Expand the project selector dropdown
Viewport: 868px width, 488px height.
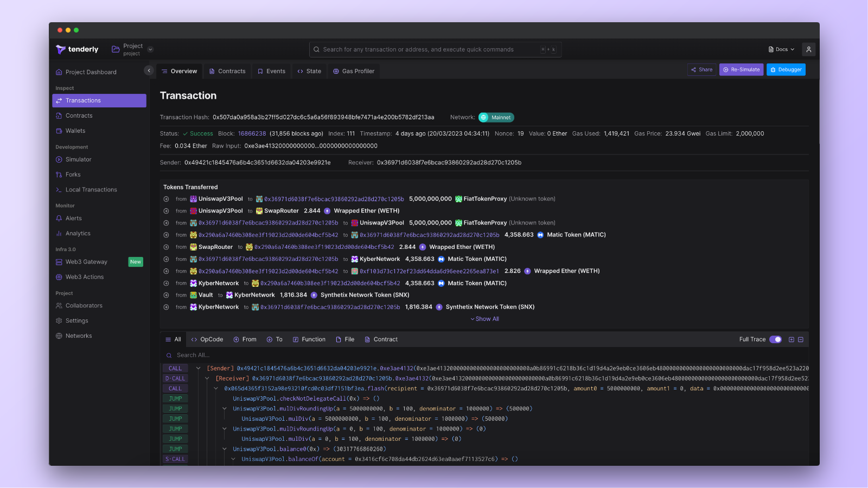click(x=150, y=49)
